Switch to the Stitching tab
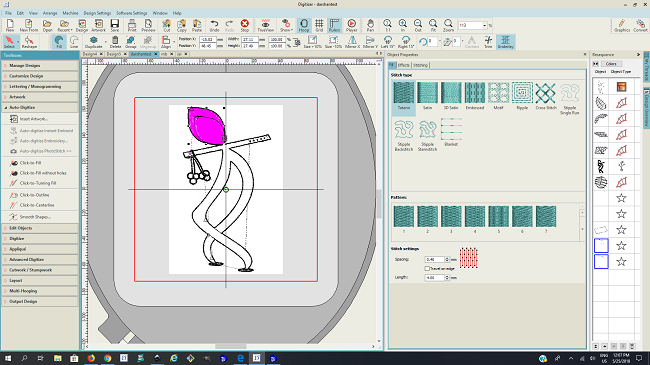This screenshot has height=365, width=650. (x=420, y=65)
